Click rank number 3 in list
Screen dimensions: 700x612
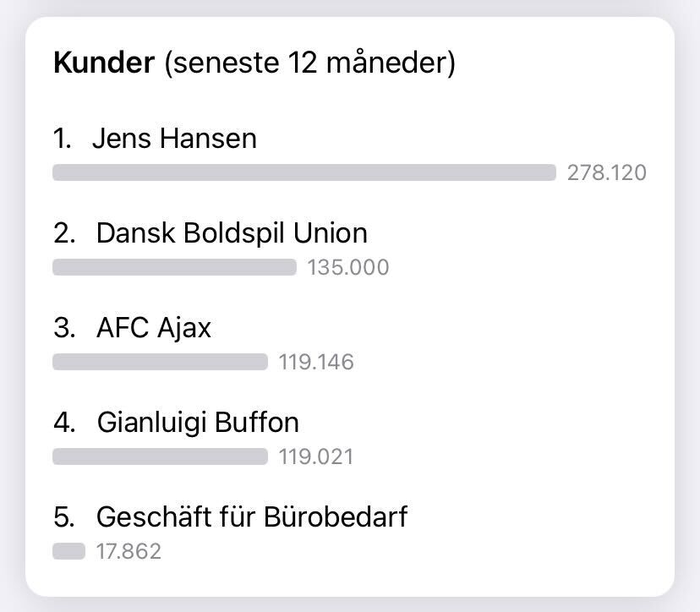coord(64,328)
